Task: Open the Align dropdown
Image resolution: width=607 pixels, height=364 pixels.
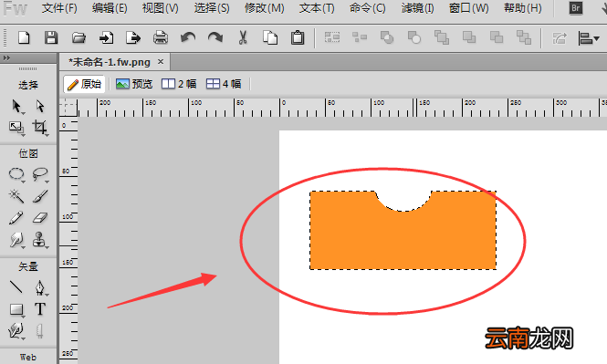Action: pyautogui.click(x=589, y=38)
